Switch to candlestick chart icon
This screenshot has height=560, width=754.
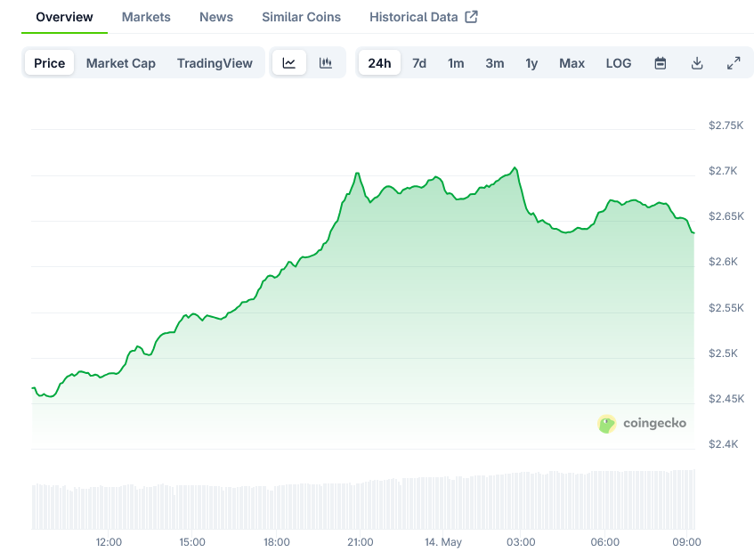pos(326,63)
